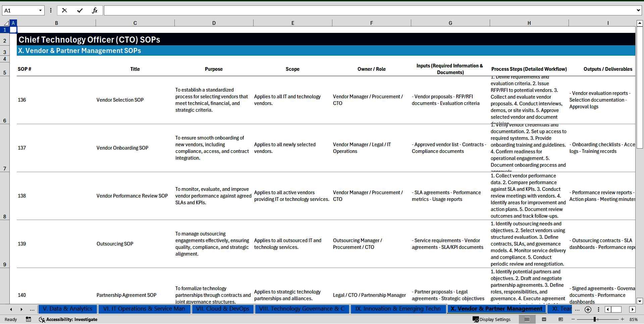The image size is (644, 324).
Task: Switch to Normal view
Action: coord(527,319)
